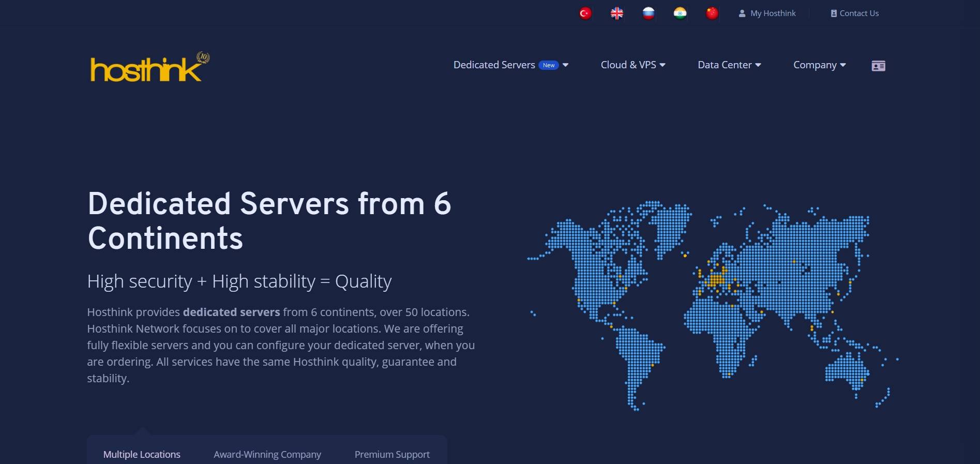Click the 'Dedicated Servers from 6 Continents' heading
The image size is (980, 464).
pyautogui.click(x=269, y=221)
